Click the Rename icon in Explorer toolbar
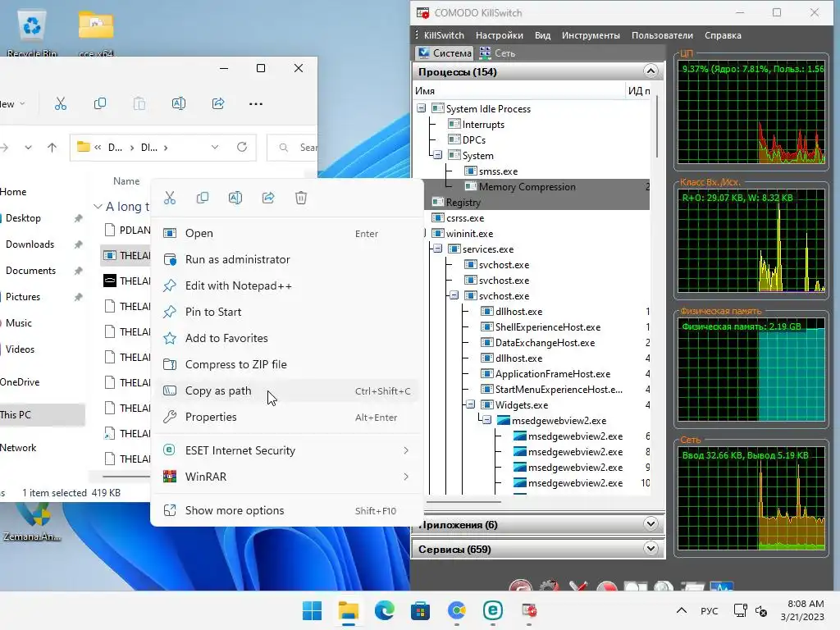 (x=178, y=103)
